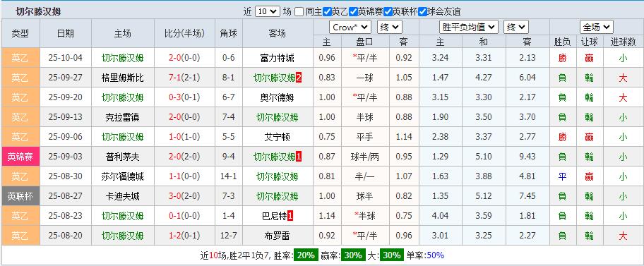Open the 全场 dropdown

point(597,28)
